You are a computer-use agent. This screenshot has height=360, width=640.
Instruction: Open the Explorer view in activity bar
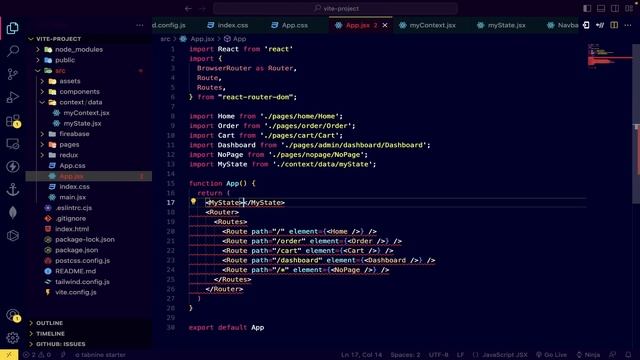point(13,28)
